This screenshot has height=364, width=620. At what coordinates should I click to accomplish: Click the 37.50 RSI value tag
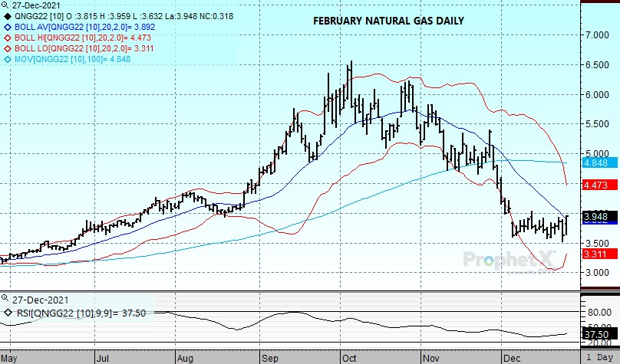coord(596,334)
